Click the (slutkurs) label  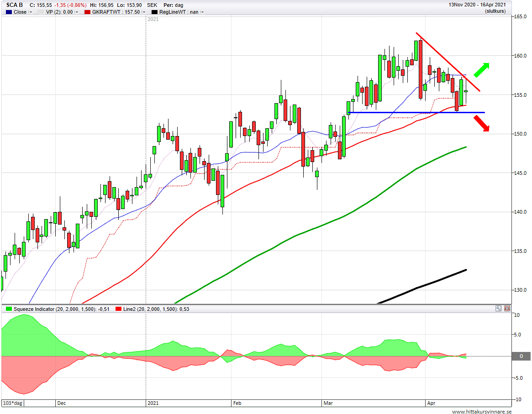click(x=495, y=11)
